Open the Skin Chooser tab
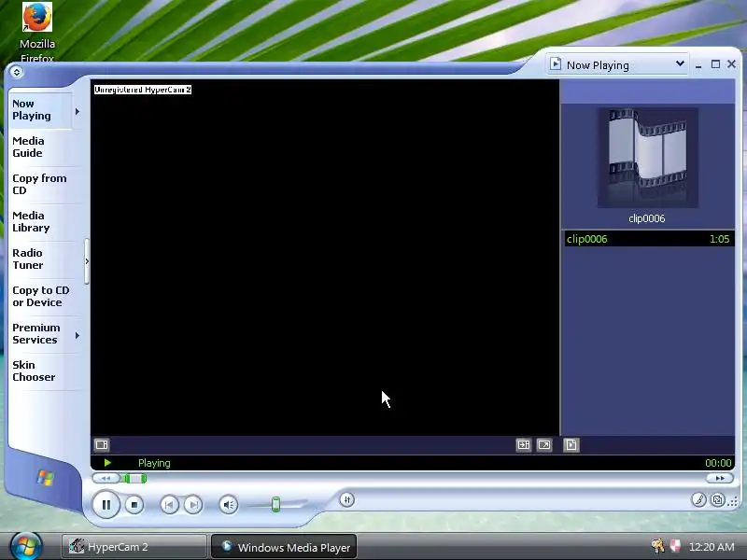The image size is (747, 560). 45,371
